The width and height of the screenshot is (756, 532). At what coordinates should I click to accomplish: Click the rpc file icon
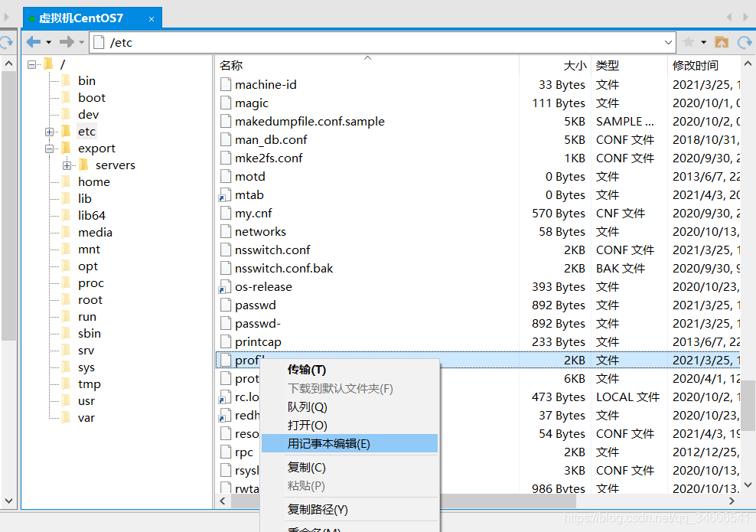(x=225, y=452)
